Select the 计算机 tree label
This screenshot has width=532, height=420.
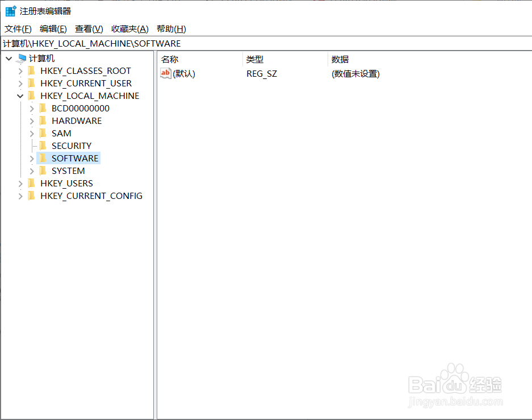coord(42,59)
